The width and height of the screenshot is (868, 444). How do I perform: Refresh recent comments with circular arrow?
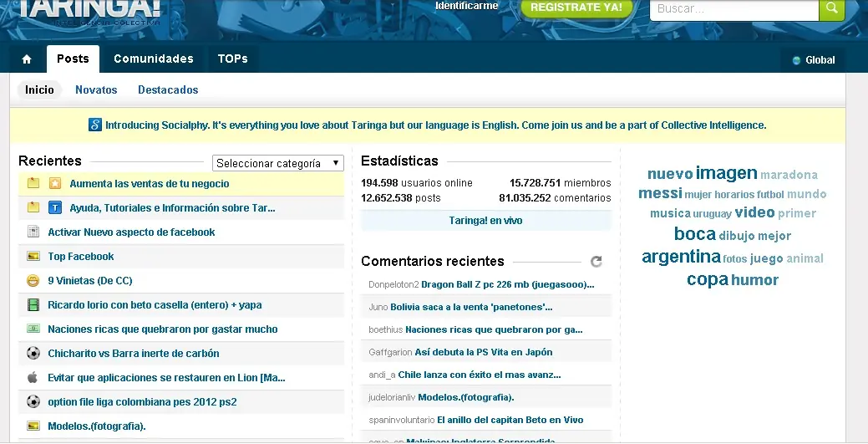pos(596,262)
